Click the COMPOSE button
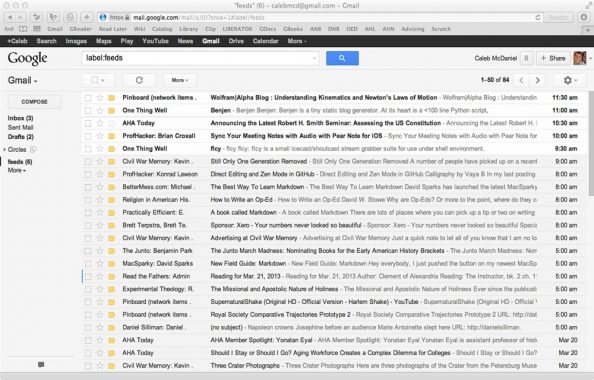 (x=34, y=102)
